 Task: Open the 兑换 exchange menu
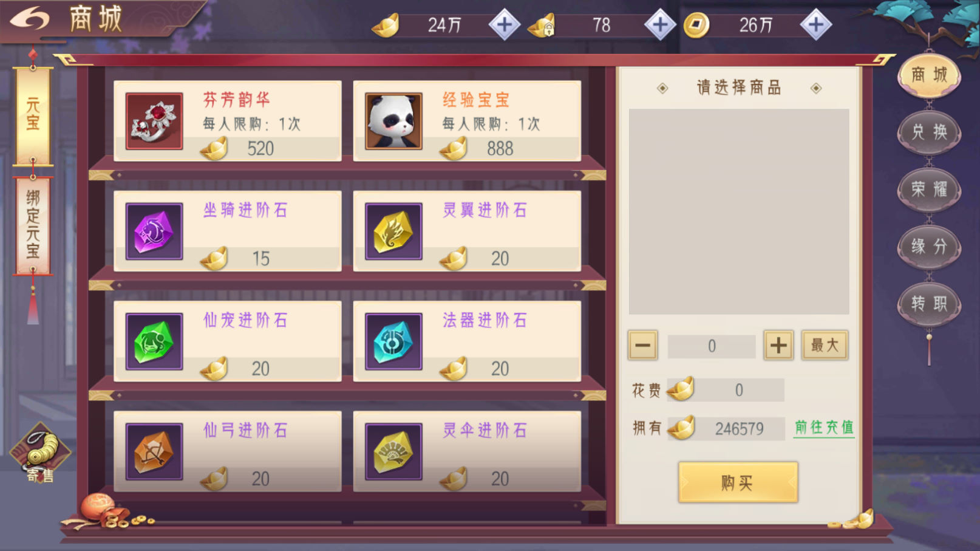(929, 132)
